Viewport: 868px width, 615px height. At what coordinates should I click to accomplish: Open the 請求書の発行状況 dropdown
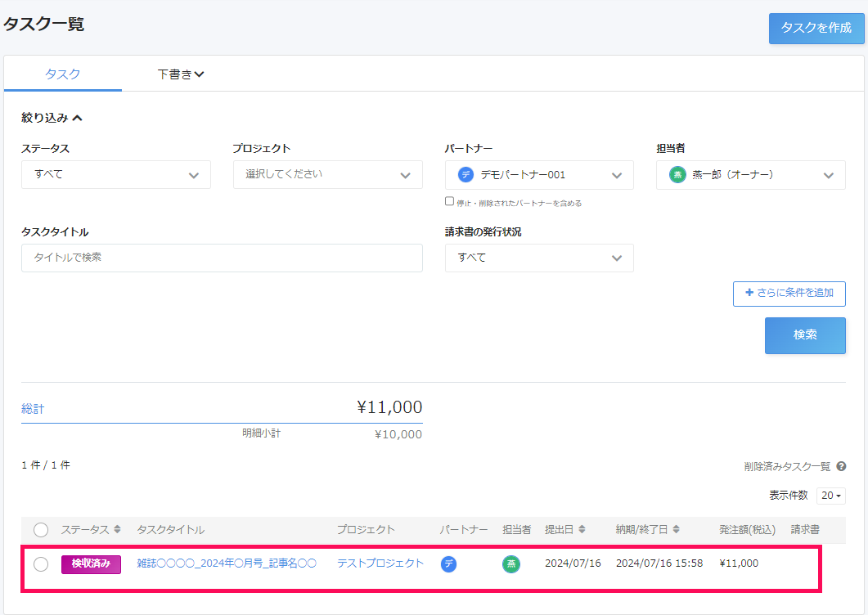pos(539,258)
